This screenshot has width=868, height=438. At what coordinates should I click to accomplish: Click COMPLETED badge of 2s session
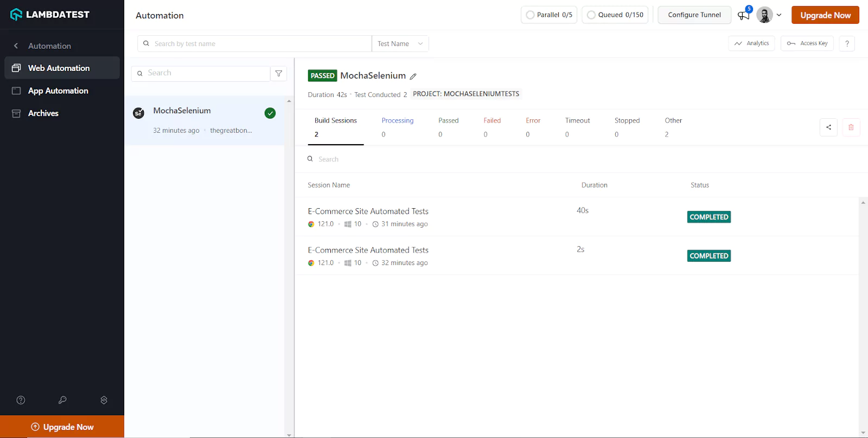tap(709, 256)
